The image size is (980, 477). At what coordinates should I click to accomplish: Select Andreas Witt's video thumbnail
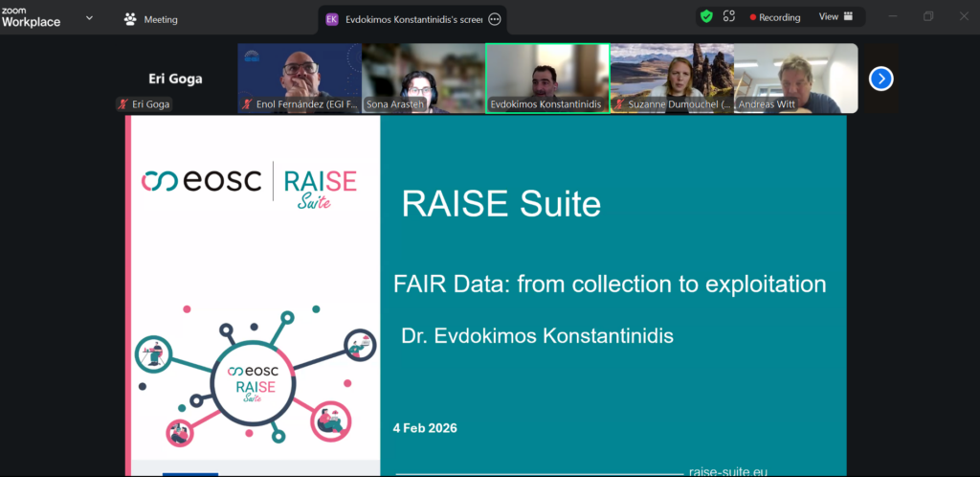tap(795, 77)
